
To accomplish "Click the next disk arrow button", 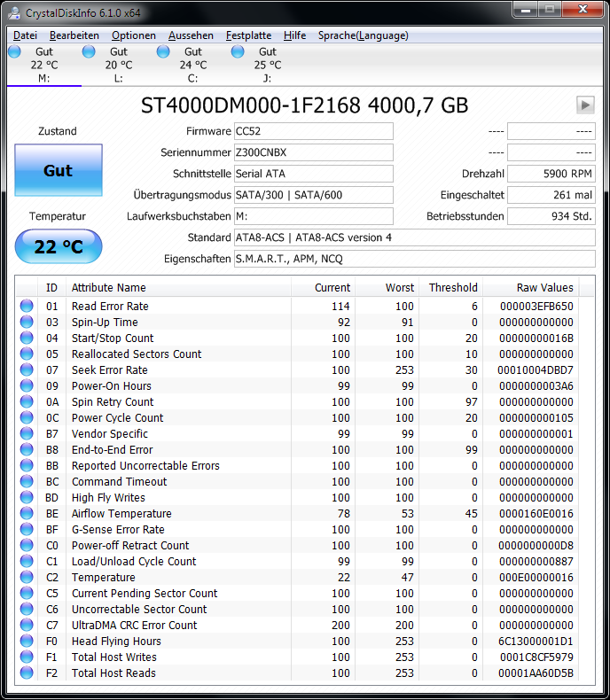I will click(x=585, y=105).
